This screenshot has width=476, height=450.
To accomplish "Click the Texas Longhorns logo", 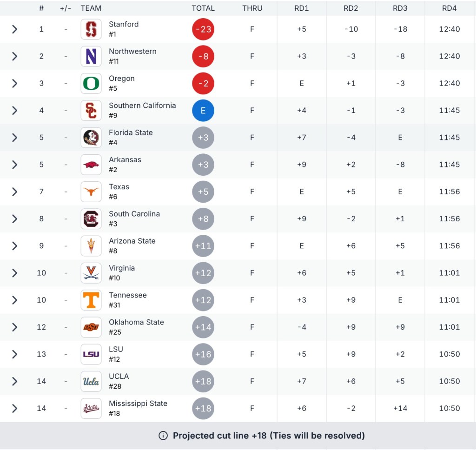I will (x=91, y=192).
